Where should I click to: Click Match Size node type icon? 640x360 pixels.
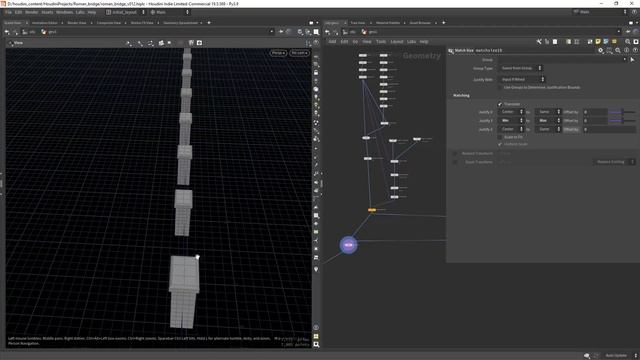click(451, 51)
